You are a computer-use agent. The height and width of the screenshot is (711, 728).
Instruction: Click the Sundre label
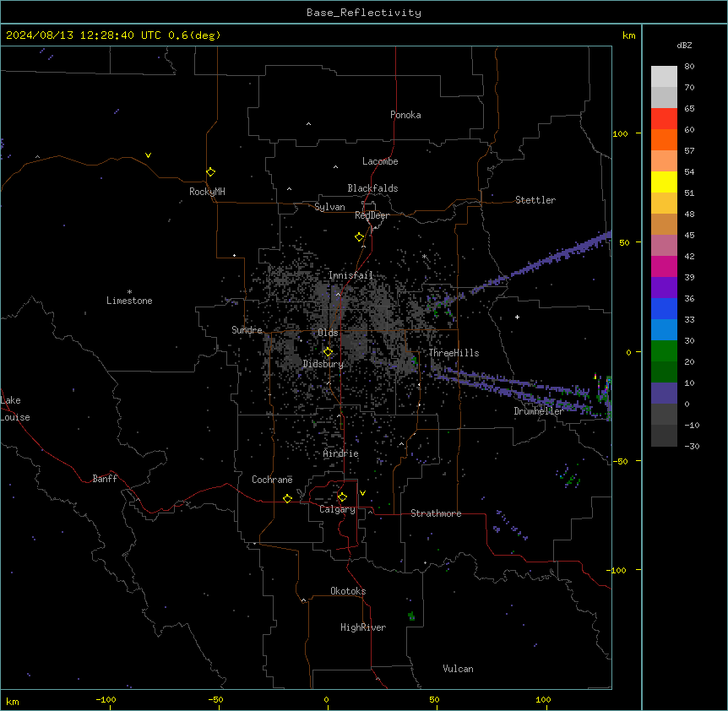click(247, 330)
